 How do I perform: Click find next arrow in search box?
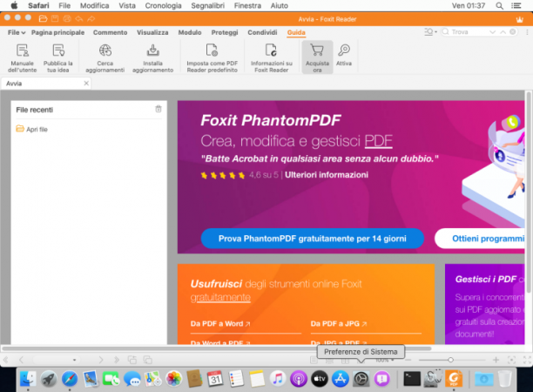click(x=493, y=32)
